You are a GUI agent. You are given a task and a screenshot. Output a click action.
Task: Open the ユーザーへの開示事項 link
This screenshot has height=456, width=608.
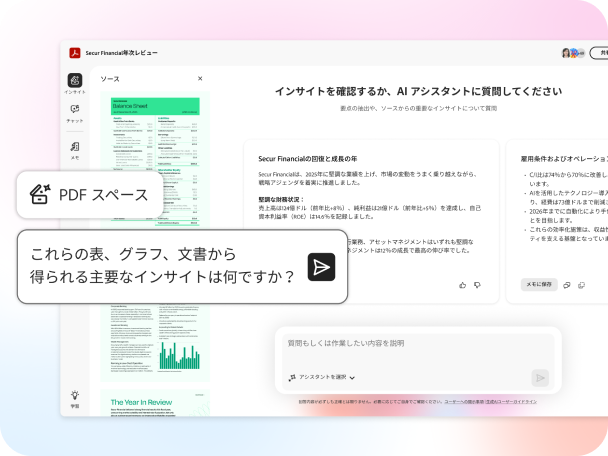click(x=464, y=402)
